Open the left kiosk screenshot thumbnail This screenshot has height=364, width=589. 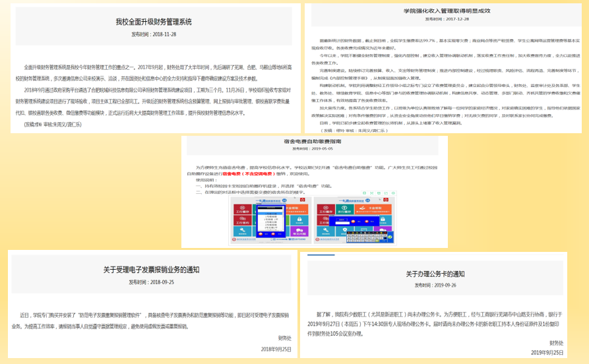[x=271, y=220]
